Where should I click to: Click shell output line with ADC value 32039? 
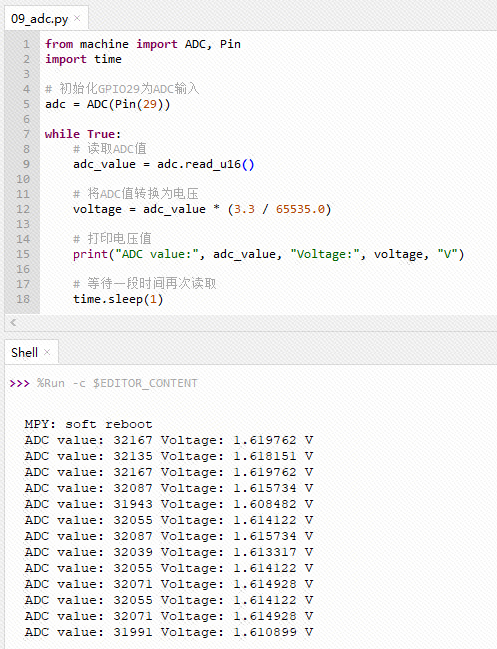pyautogui.click(x=169, y=552)
